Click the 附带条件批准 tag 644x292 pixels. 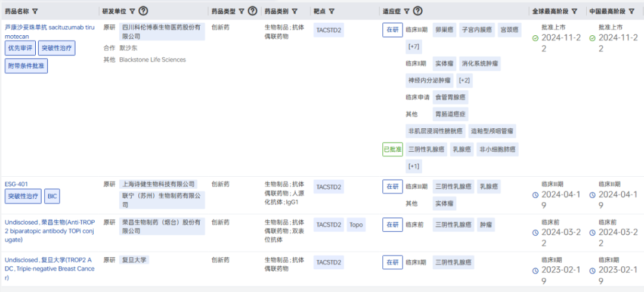coord(26,66)
